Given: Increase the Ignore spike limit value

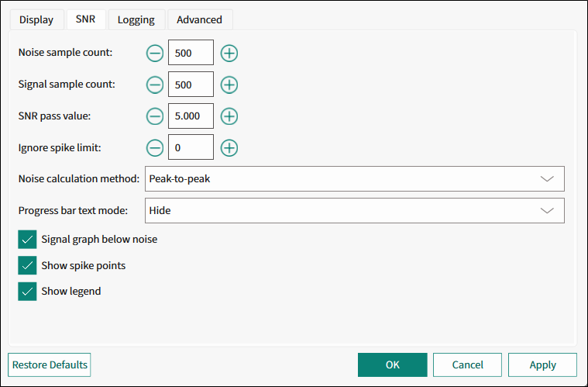Looking at the screenshot, I should (229, 147).
